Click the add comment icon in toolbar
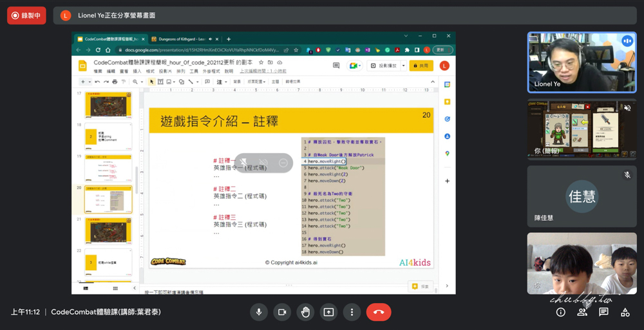Viewport: 644px width, 330px height. click(x=207, y=82)
